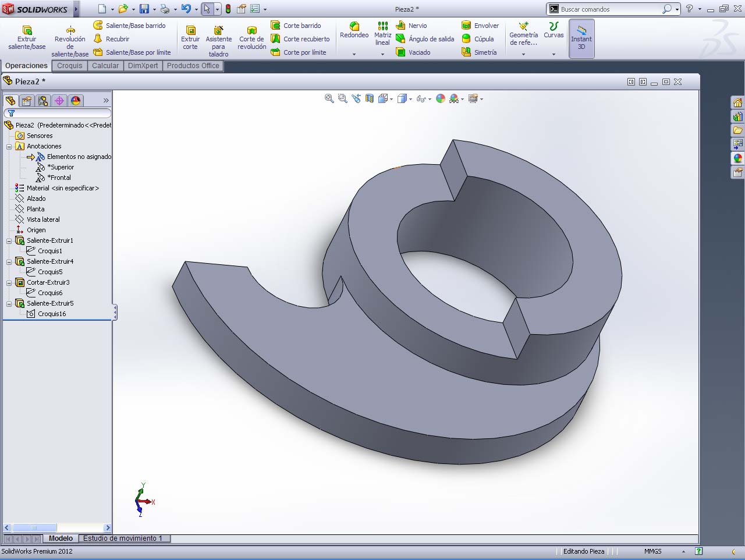Select the Matriz lineal tool
The height and width of the screenshot is (560, 745).
pyautogui.click(x=382, y=34)
